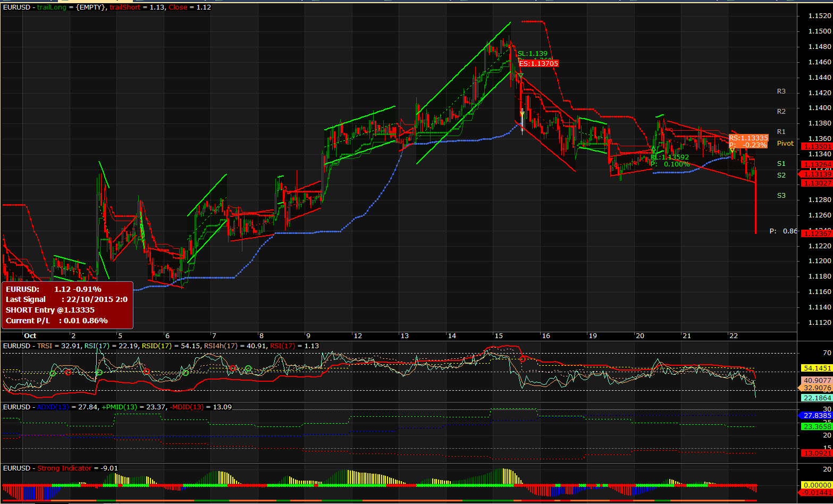Click the Last Signal date line in the info box

pyautogui.click(x=66, y=299)
